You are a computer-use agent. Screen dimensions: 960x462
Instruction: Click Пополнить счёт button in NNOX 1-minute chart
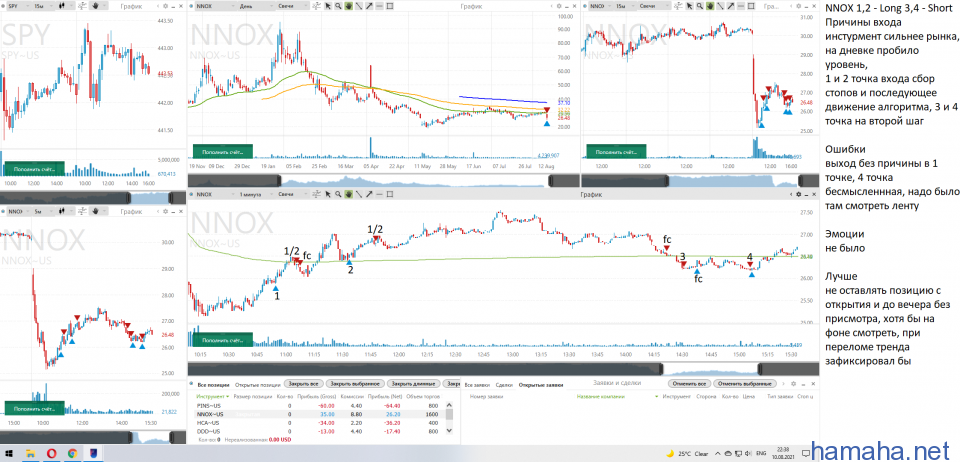pyautogui.click(x=222, y=340)
